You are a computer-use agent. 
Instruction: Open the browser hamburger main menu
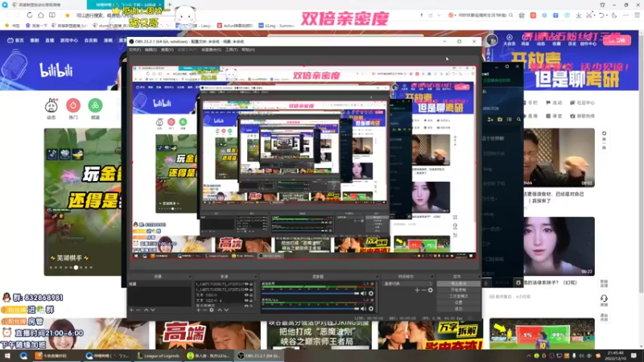[x=637, y=15]
